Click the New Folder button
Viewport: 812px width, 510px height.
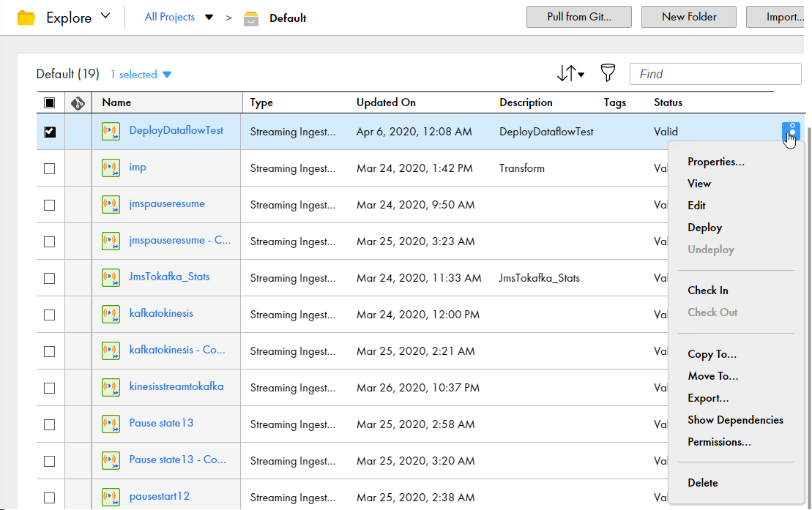tap(689, 17)
